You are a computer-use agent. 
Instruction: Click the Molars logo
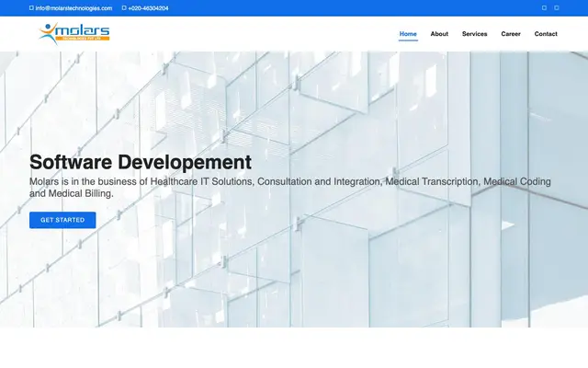pos(73,34)
